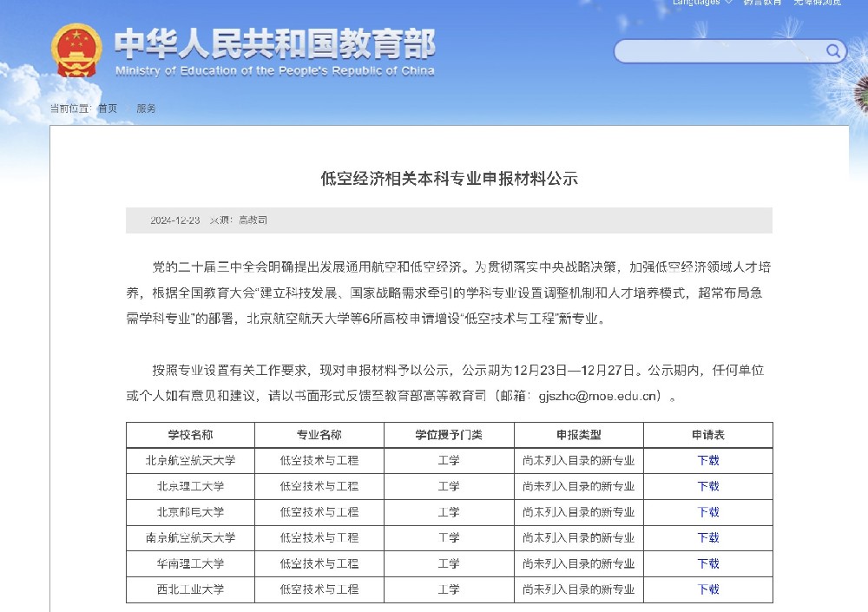Image resolution: width=868 pixels, height=612 pixels.
Task: Download the 华南理工大学 application form
Action: (x=708, y=563)
